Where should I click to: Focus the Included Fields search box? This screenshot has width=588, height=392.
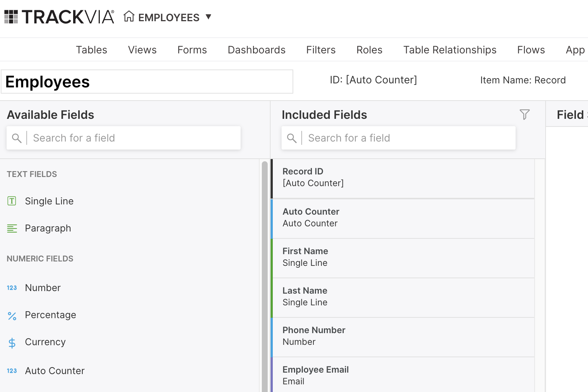pos(399,138)
